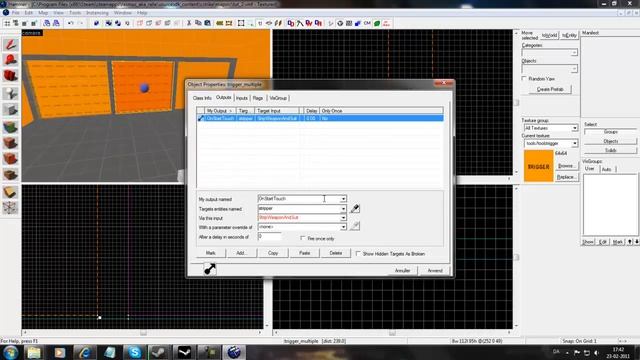
Task: Select the Clipping tool
Action: tap(10, 192)
